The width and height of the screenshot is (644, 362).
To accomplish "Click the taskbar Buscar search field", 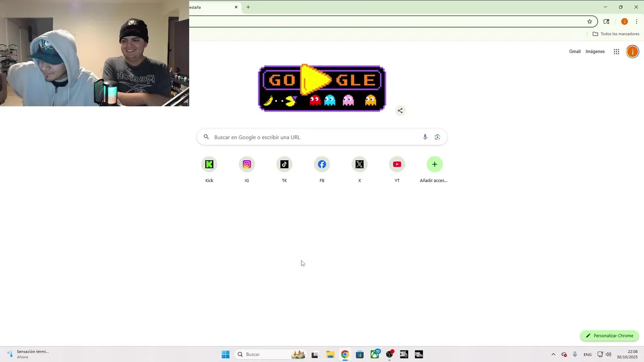I will 271,354.
